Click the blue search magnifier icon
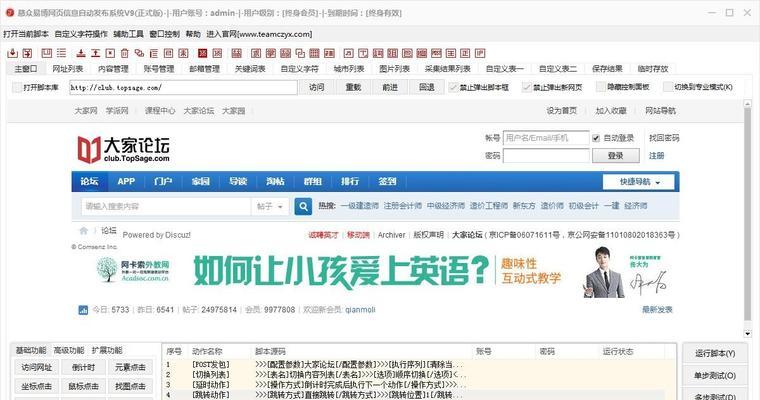Image resolution: width=760 pixels, height=400 pixels. coord(301,206)
